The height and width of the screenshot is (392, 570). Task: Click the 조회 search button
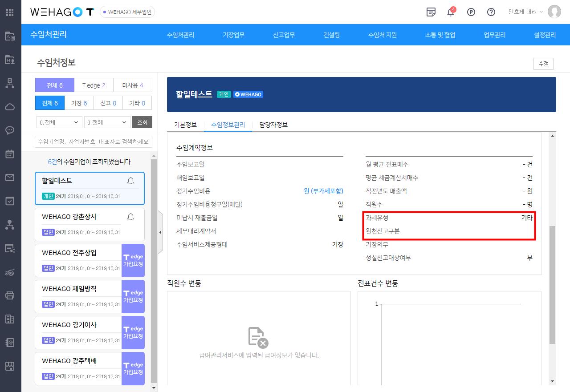pyautogui.click(x=142, y=122)
